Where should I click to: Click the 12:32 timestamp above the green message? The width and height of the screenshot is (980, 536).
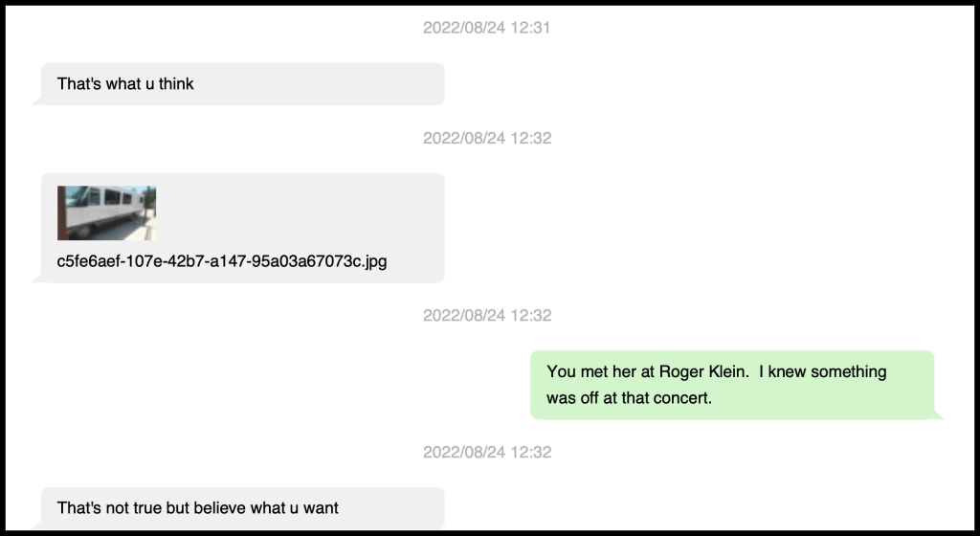tap(486, 315)
